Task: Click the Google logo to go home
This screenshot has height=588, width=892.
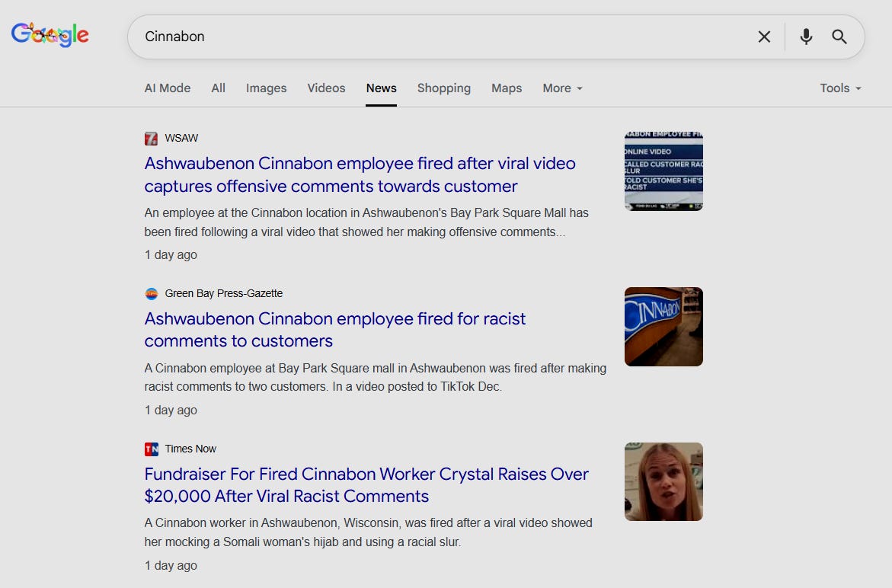Action: pos(50,35)
